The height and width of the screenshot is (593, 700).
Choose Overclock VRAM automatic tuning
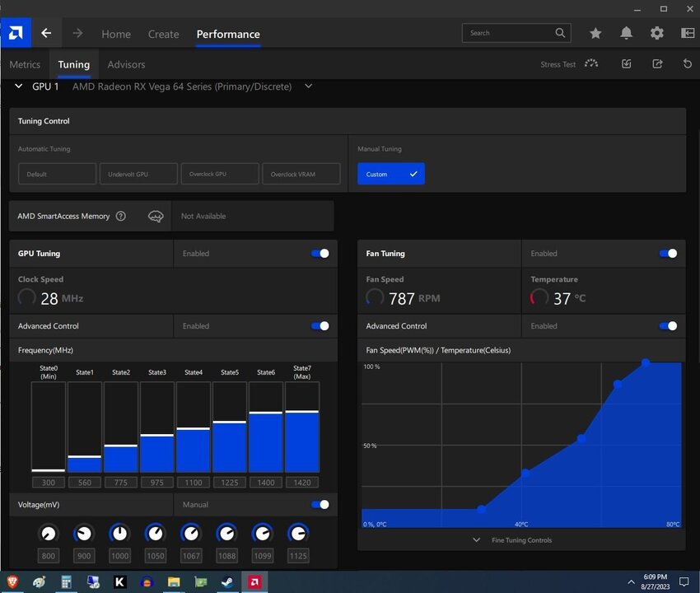pos(301,175)
